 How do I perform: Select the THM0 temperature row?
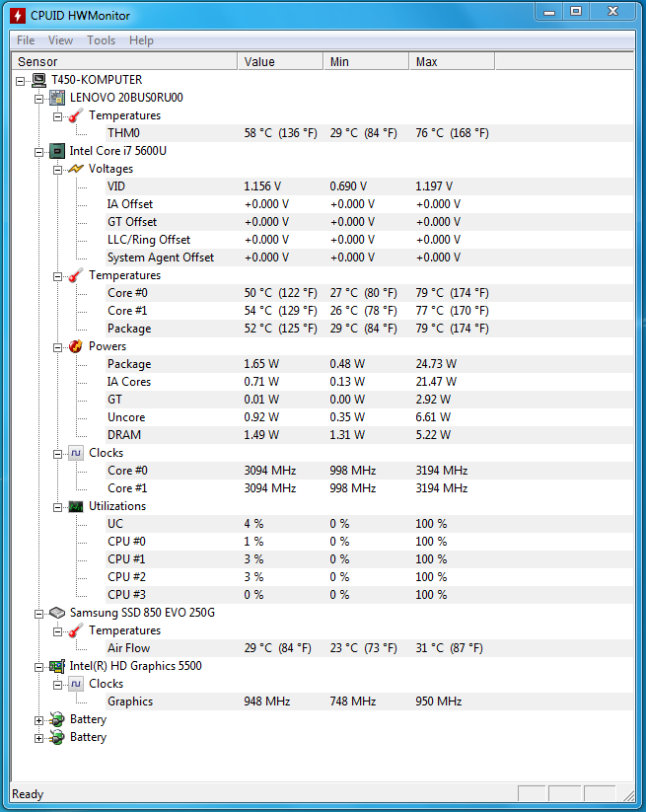(323, 133)
